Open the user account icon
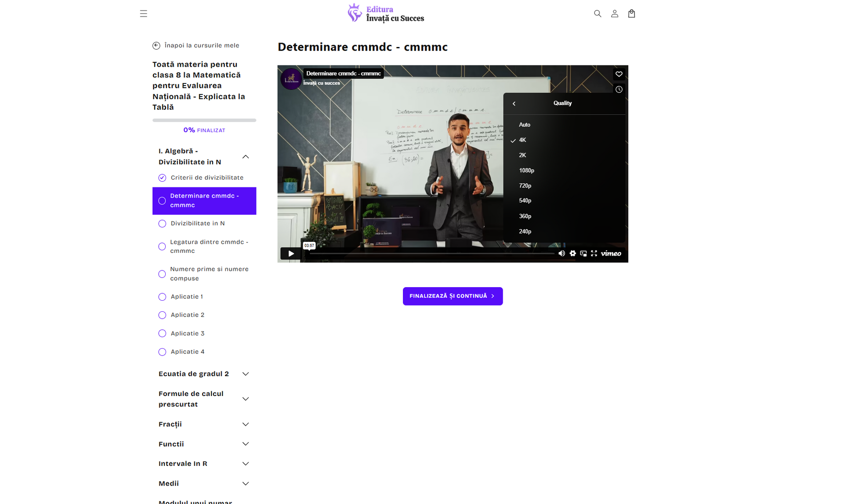 [x=615, y=14]
